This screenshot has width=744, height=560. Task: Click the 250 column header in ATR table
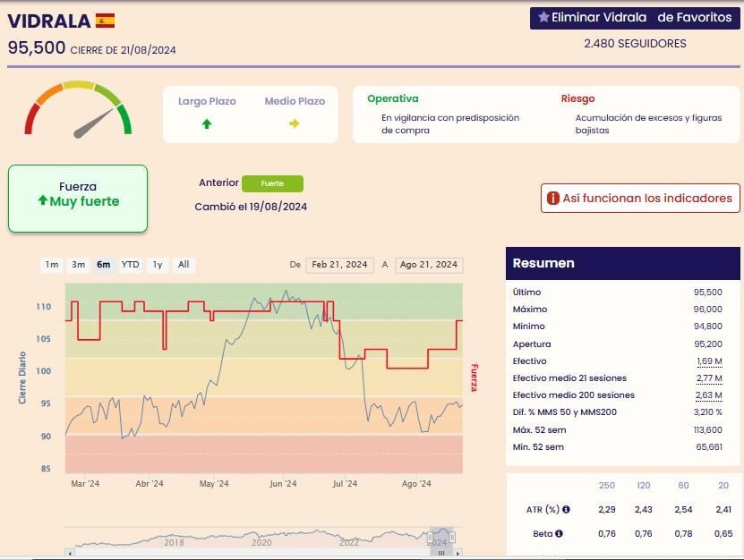tap(607, 486)
